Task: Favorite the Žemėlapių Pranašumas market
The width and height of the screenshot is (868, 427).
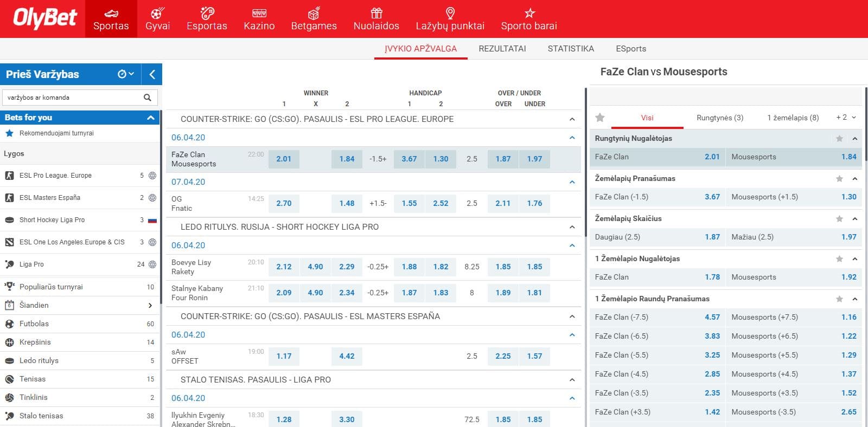Action: 839,179
